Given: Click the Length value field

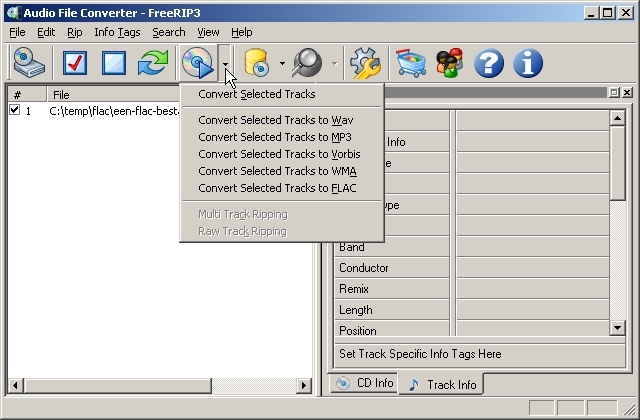Looking at the screenshot, I should point(533,310).
